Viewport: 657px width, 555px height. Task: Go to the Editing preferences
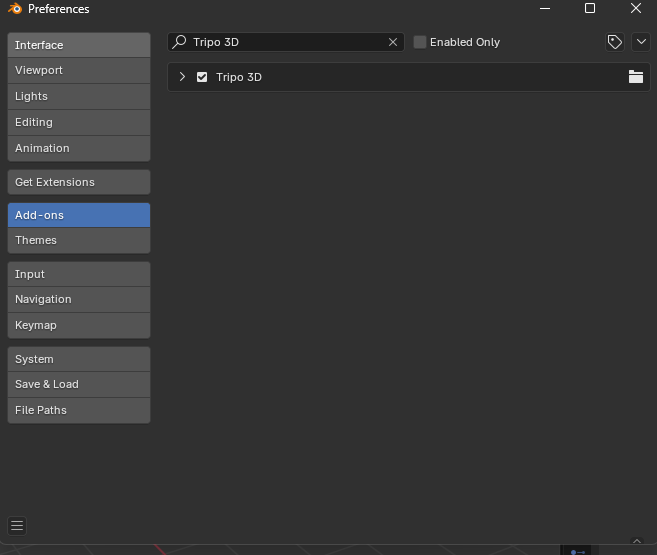coord(79,122)
